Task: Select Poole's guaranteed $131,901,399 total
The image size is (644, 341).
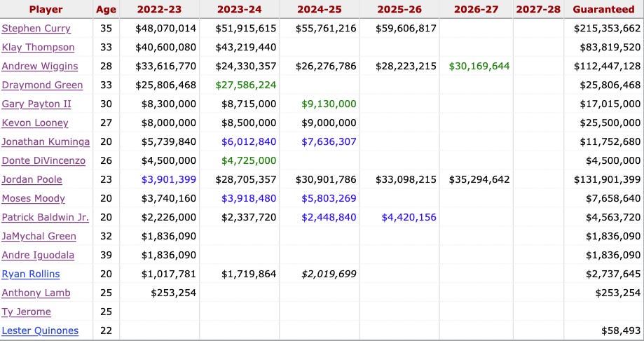Action: point(607,179)
